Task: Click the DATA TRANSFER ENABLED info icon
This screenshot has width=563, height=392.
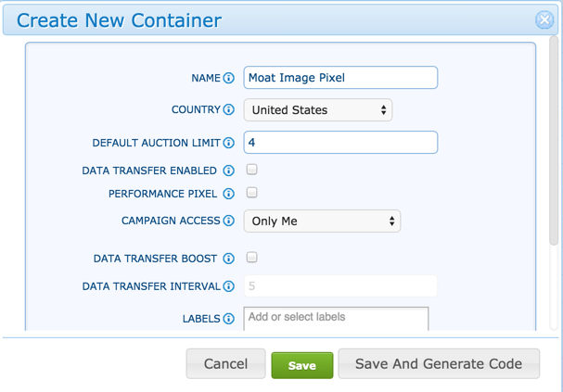Action: click(x=229, y=171)
